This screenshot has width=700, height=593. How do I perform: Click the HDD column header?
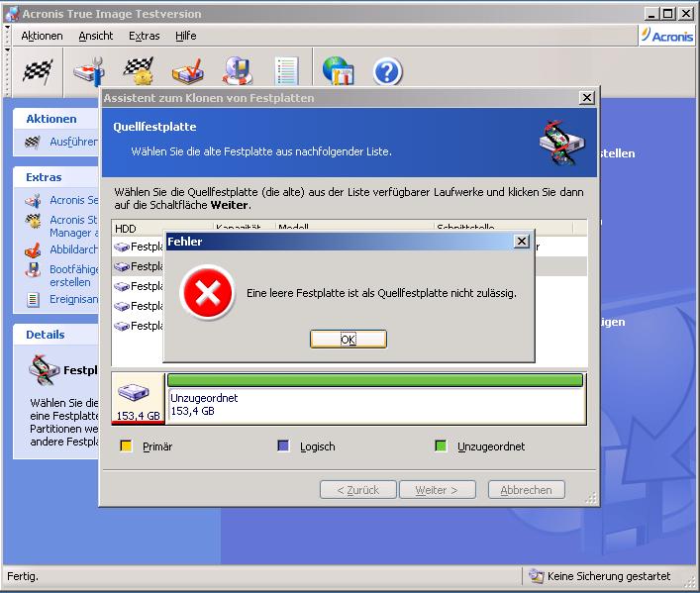pyautogui.click(x=162, y=228)
